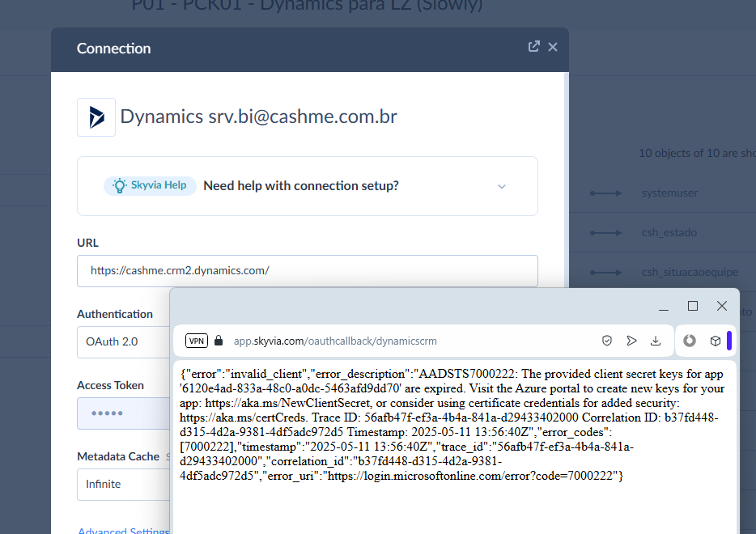756x534 pixels.
Task: Click the purple sidebar strip in popup toolbar
Action: click(x=729, y=341)
